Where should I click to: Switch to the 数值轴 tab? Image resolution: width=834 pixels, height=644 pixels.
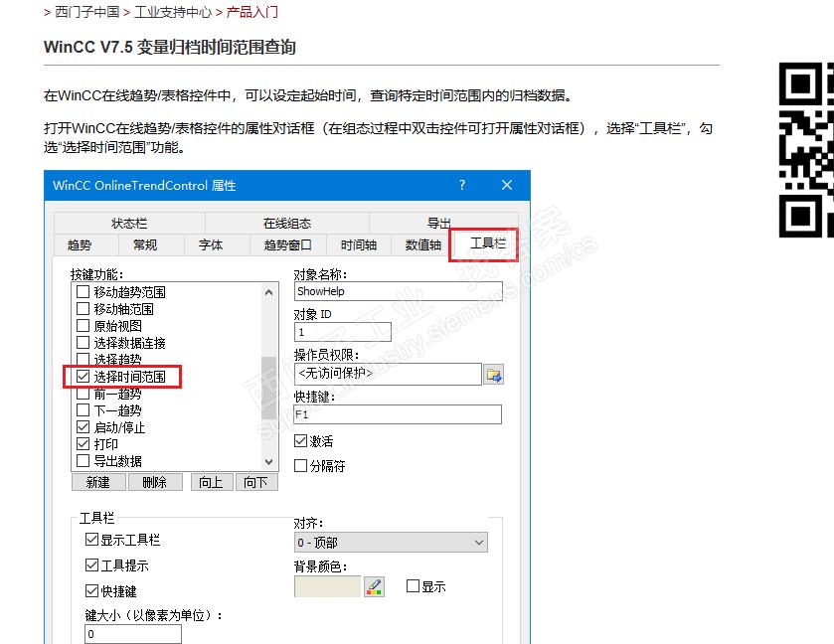click(423, 244)
